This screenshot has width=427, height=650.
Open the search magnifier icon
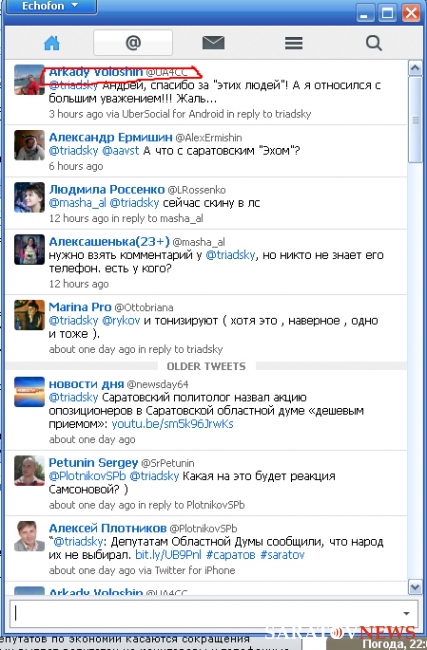(374, 43)
